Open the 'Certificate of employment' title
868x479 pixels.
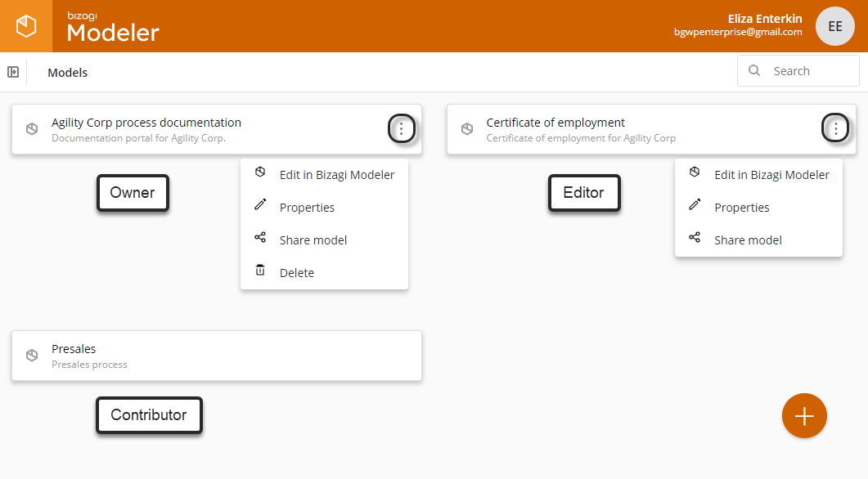point(555,123)
